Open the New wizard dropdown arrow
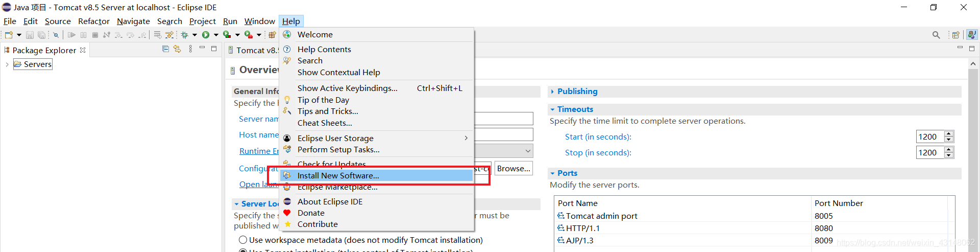The height and width of the screenshot is (252, 980). 19,35
